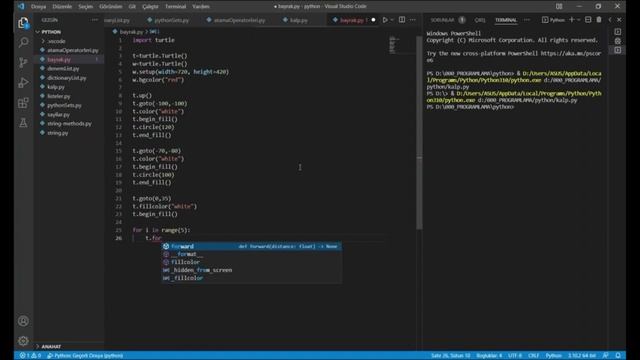
Task: Choose fillcolor autocomplete suggestion
Action: (x=251, y=262)
